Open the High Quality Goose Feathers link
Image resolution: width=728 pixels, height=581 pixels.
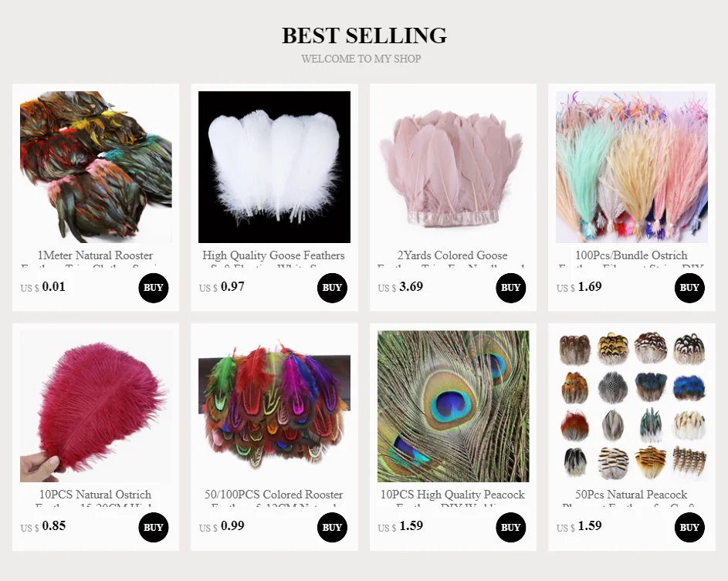click(x=273, y=255)
